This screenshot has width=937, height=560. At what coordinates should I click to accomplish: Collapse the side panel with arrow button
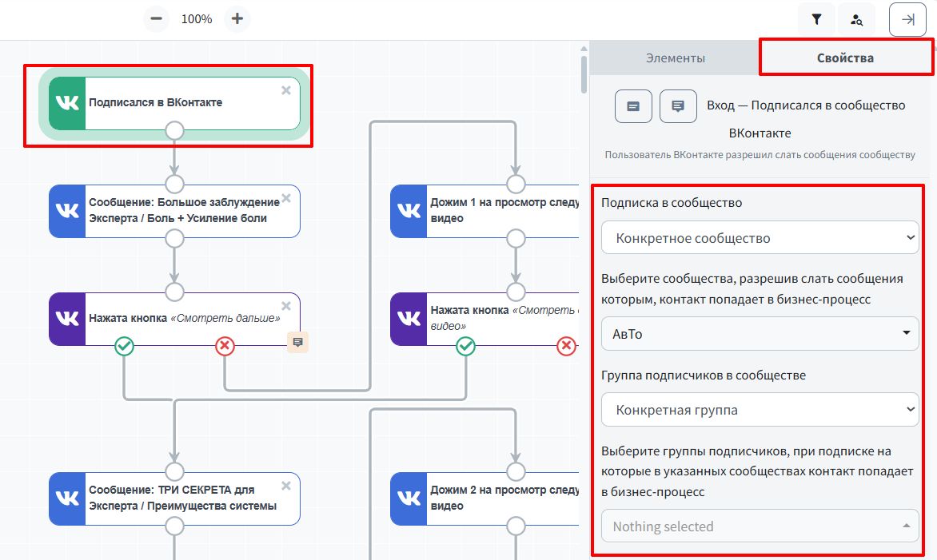pyautogui.click(x=907, y=20)
